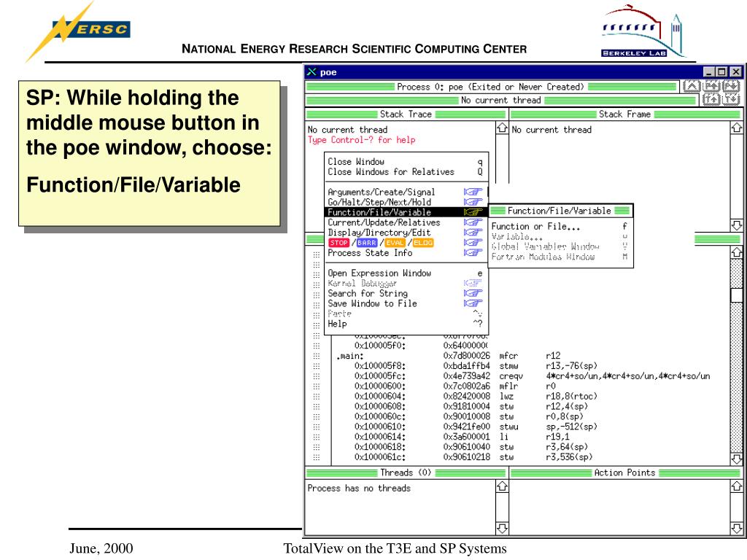This screenshot has width=747, height=560.
Task: Open Help from the context menu
Action: [x=406, y=324]
